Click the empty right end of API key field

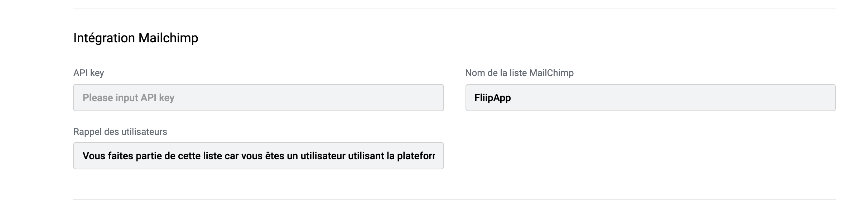tap(412, 98)
